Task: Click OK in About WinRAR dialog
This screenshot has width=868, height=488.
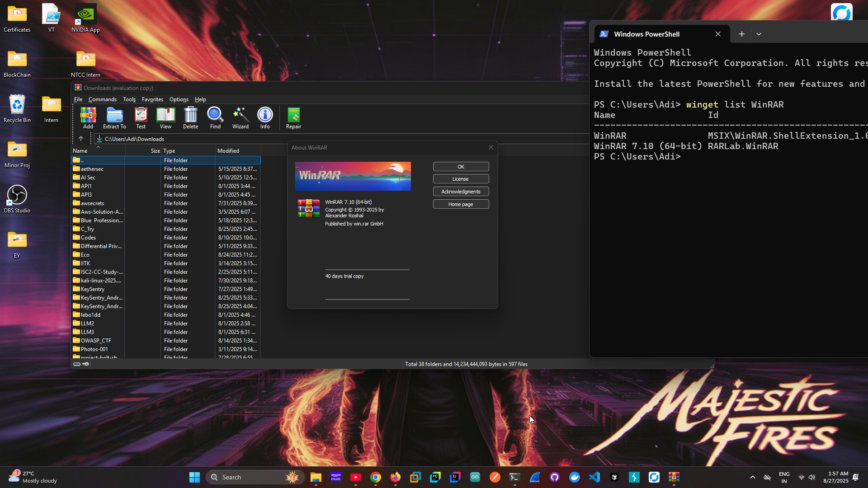Action: 461,167
